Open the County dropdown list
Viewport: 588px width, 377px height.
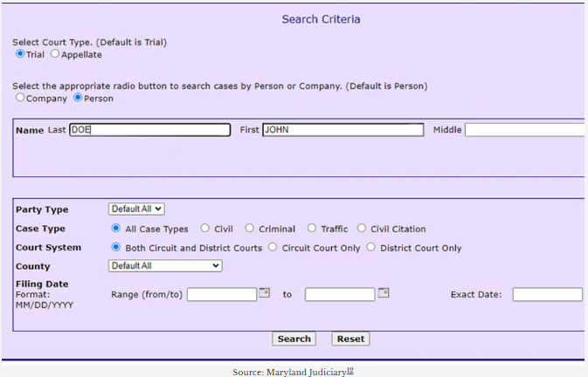165,266
